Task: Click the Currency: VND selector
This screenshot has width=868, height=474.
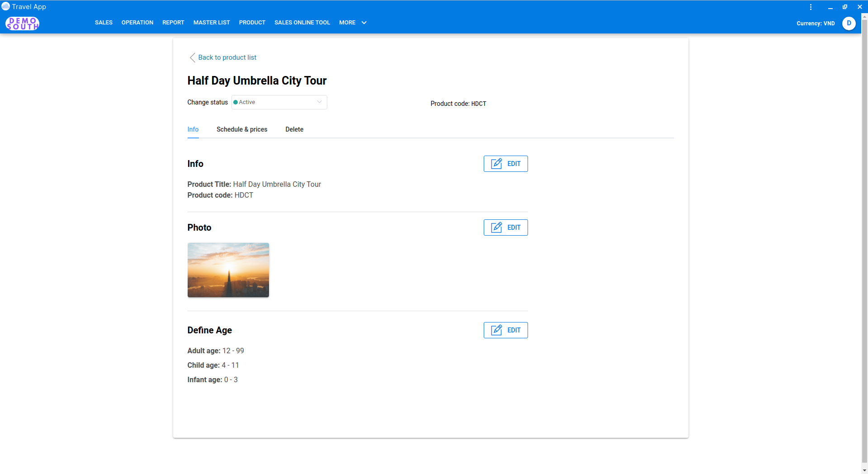Action: [x=815, y=24]
